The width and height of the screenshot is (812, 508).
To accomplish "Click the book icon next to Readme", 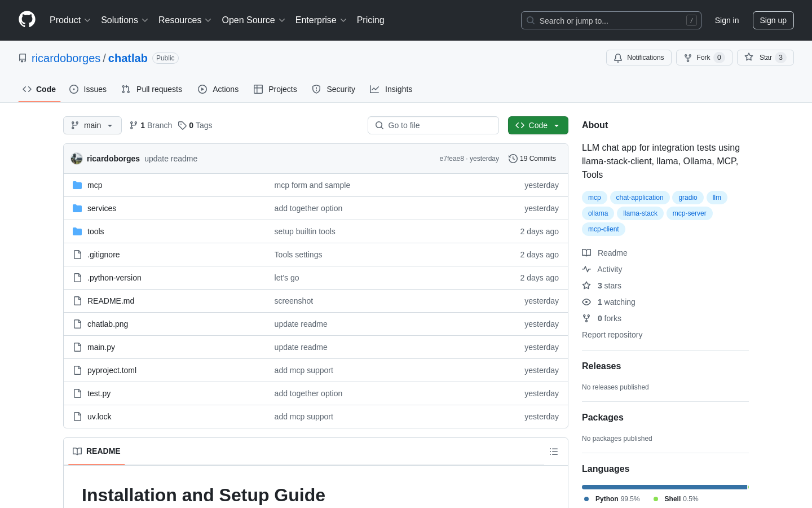I will point(586,253).
